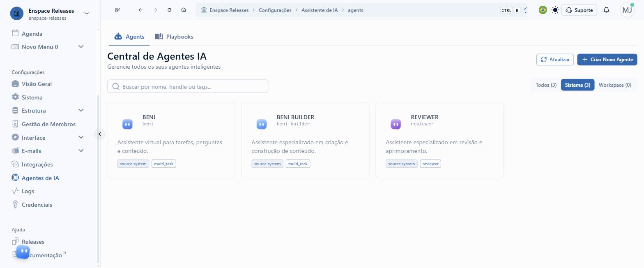
Task: Change language via Brazil flag icon
Action: pyautogui.click(x=543, y=10)
